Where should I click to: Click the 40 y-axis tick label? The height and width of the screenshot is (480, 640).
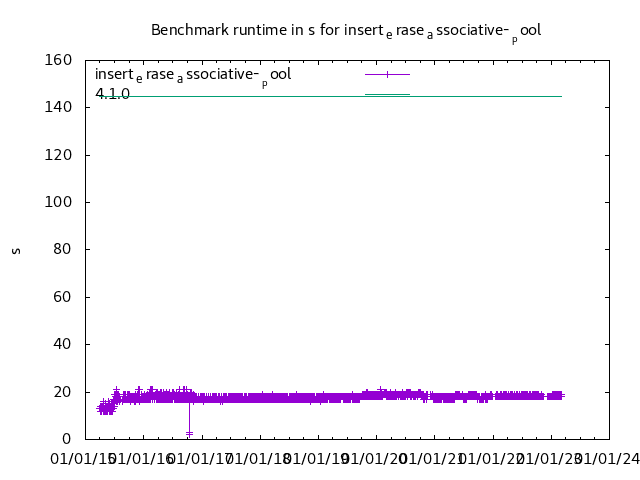pos(62,344)
